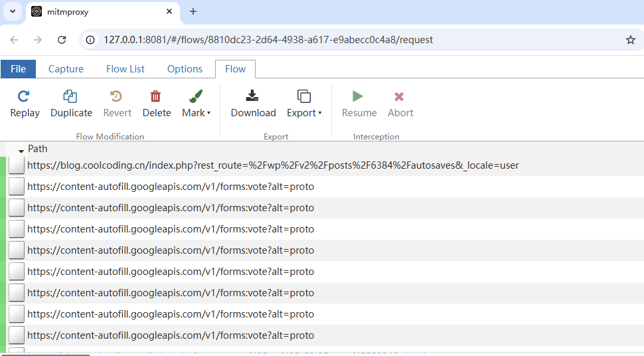Click the Download flow icon
644x356 pixels.
pos(253,97)
